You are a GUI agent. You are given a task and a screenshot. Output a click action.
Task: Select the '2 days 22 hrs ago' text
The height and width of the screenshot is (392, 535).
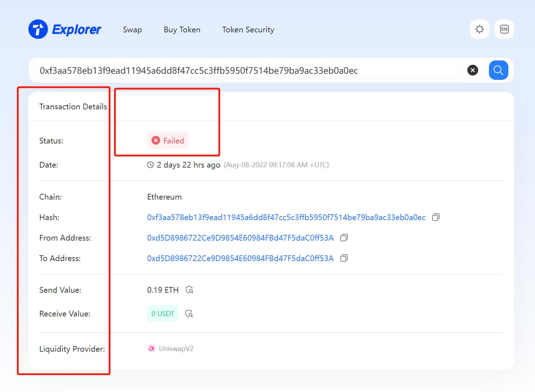click(x=189, y=165)
